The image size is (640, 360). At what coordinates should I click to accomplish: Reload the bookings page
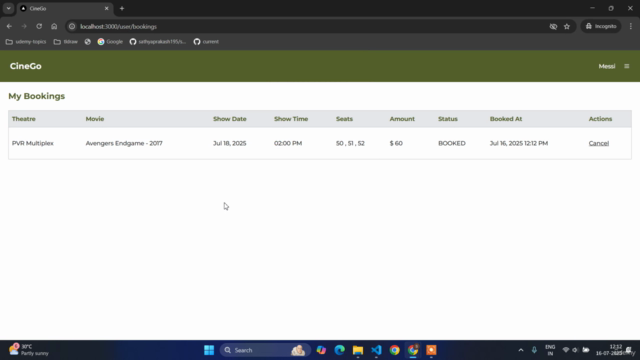(39, 26)
